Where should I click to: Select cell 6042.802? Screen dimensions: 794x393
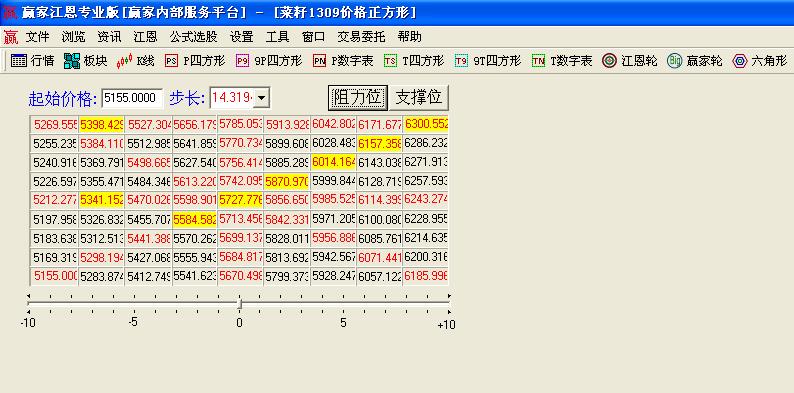point(333,125)
